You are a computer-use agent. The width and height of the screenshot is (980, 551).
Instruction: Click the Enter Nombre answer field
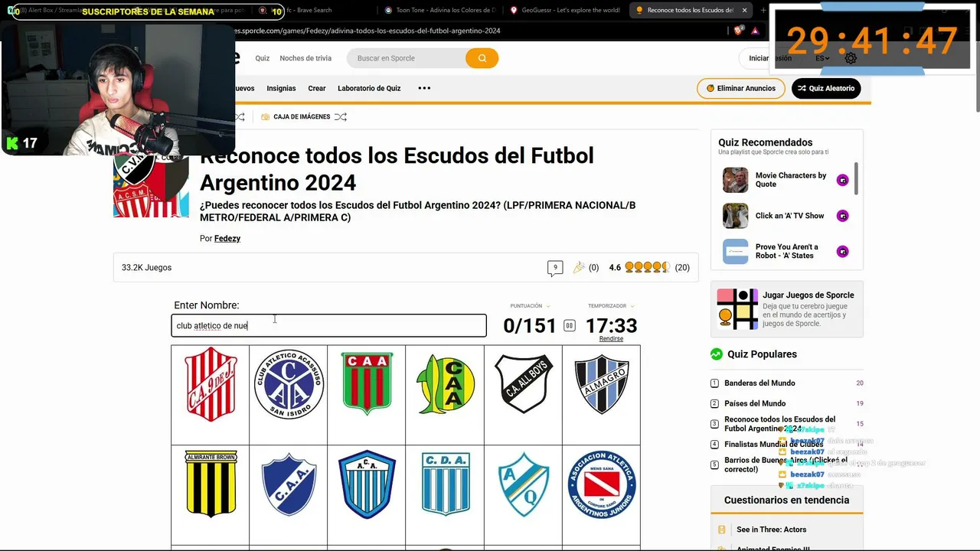click(x=328, y=325)
